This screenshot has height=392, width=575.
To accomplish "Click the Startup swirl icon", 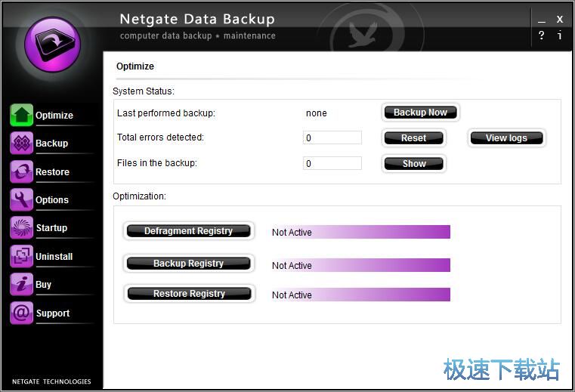I will [21, 227].
